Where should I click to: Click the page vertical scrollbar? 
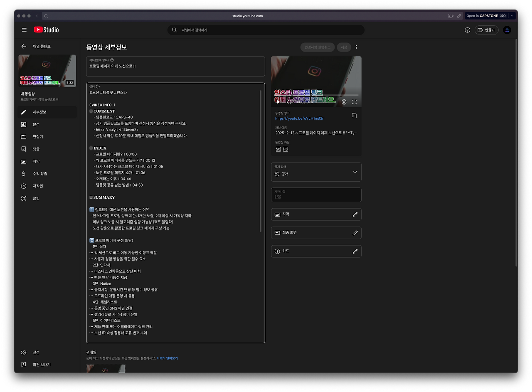516,153
